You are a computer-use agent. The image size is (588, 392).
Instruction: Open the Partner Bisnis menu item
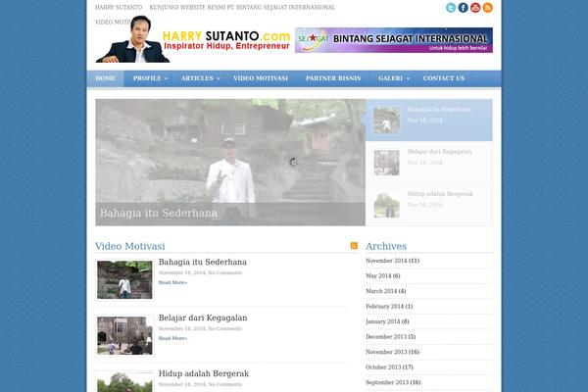pyautogui.click(x=333, y=78)
